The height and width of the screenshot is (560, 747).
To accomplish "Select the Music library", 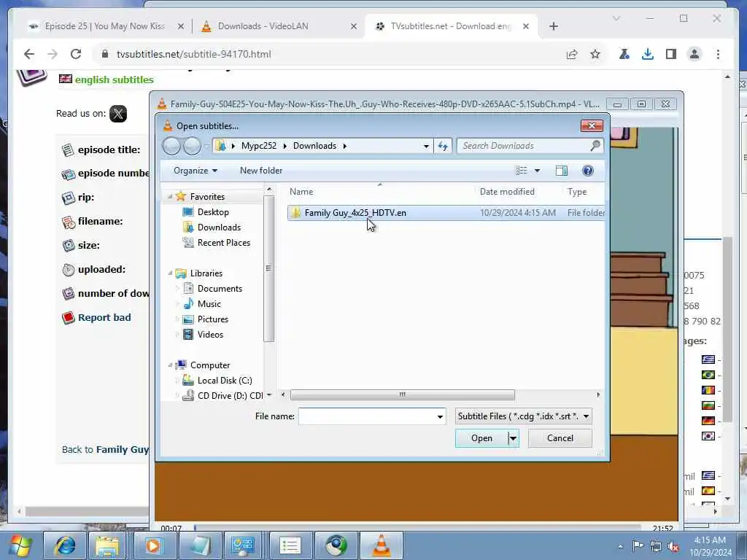I will point(209,304).
